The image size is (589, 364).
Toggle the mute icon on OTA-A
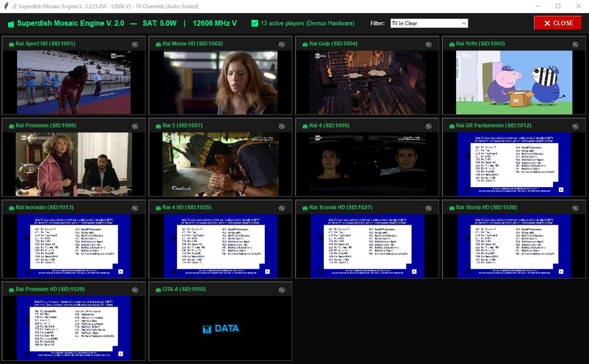(x=282, y=290)
